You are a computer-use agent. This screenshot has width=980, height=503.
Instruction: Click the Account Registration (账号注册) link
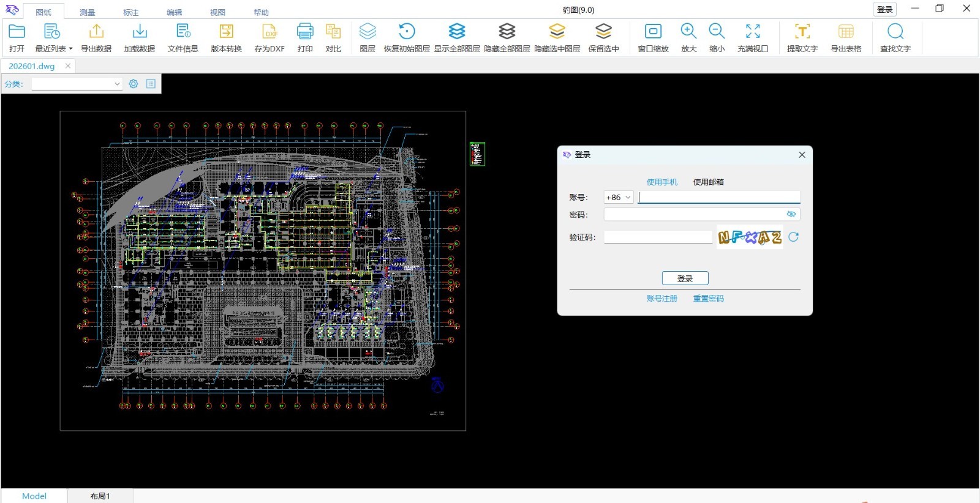coord(661,299)
